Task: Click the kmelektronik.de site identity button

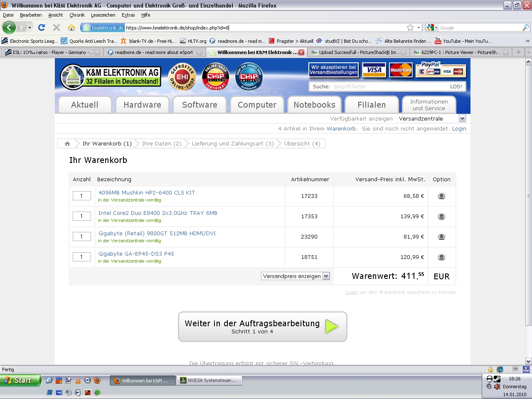Action: point(103,27)
